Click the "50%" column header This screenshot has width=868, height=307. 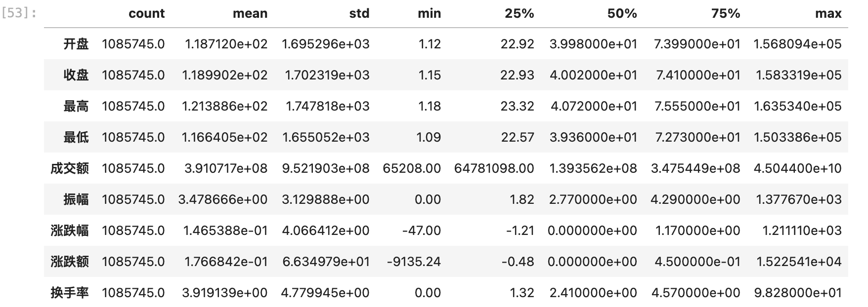pos(622,14)
